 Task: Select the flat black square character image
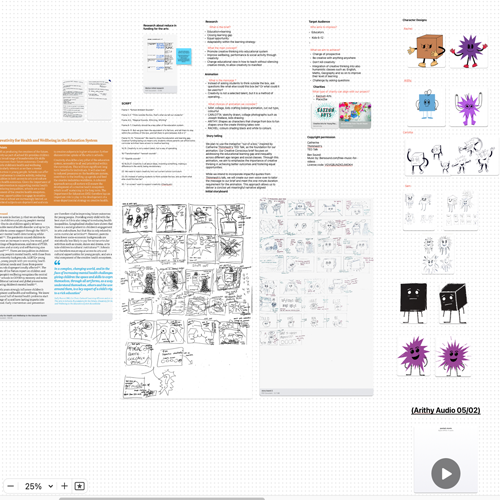click(414, 303)
